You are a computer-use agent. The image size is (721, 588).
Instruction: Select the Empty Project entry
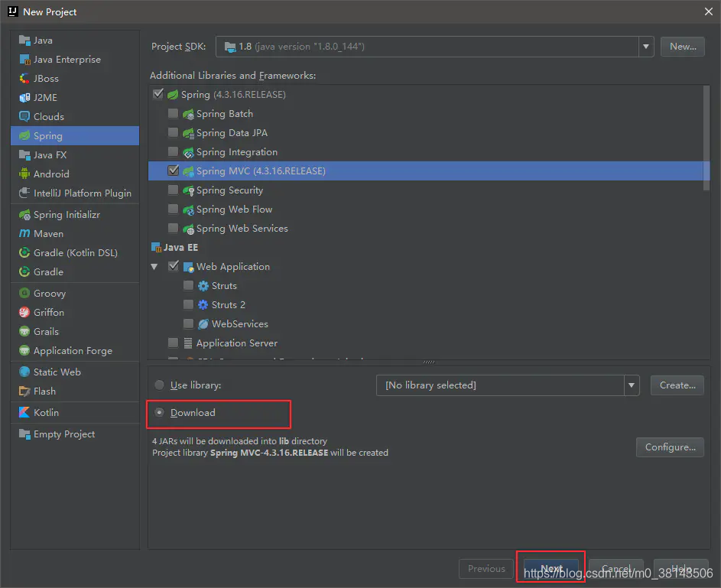(75, 434)
